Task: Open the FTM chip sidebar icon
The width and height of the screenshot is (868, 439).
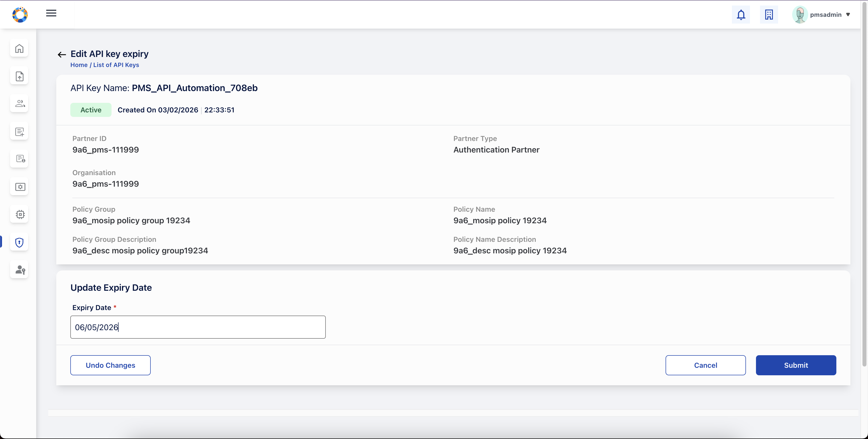Action: (19, 214)
